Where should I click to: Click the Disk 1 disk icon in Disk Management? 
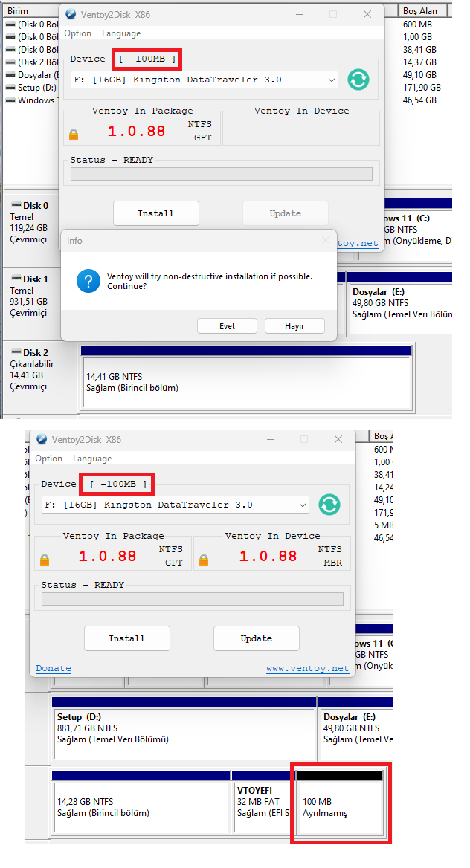coord(16,279)
